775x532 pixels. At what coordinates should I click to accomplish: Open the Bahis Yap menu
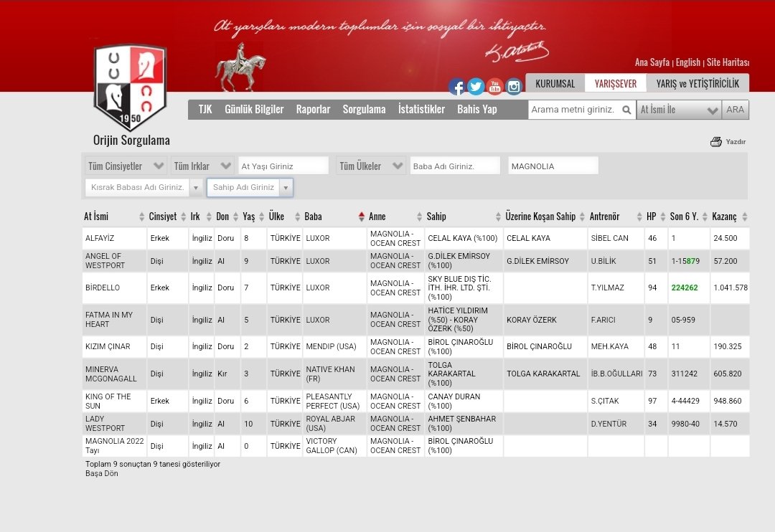click(477, 109)
